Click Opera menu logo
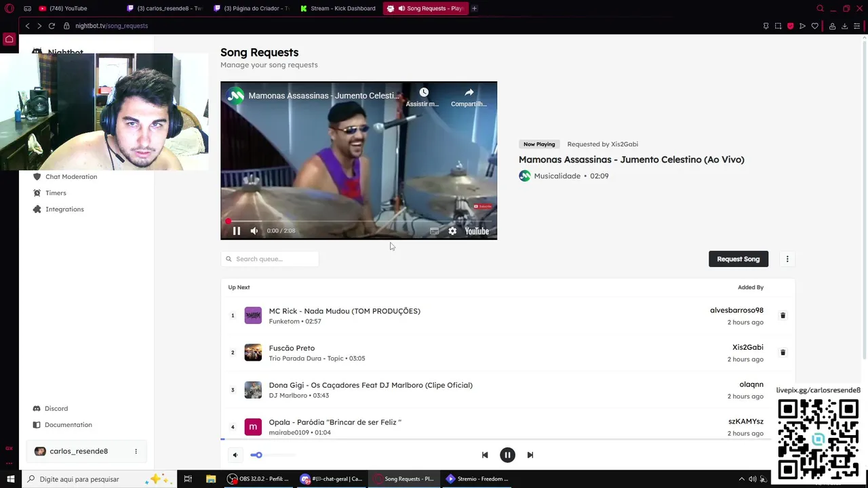This screenshot has height=488, width=868. click(x=9, y=8)
